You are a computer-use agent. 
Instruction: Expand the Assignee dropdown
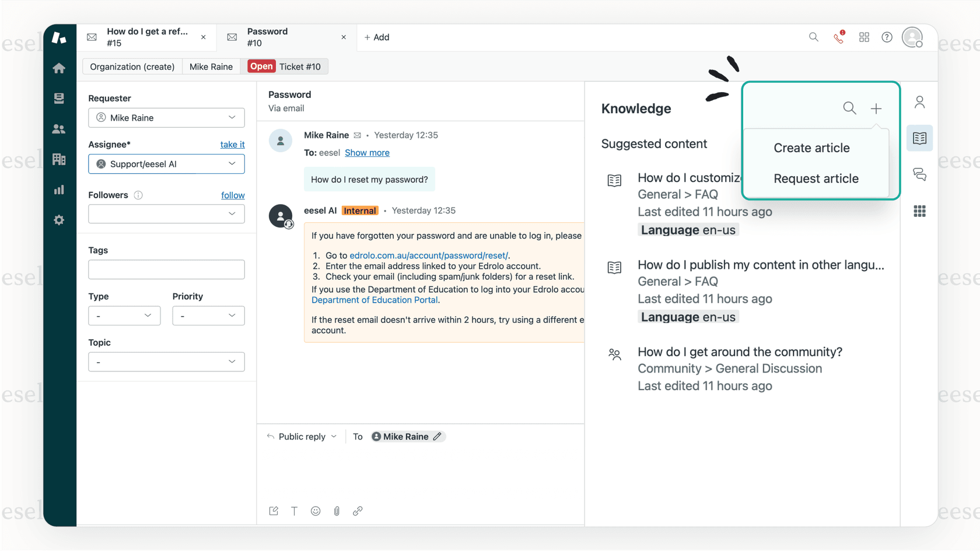[166, 164]
